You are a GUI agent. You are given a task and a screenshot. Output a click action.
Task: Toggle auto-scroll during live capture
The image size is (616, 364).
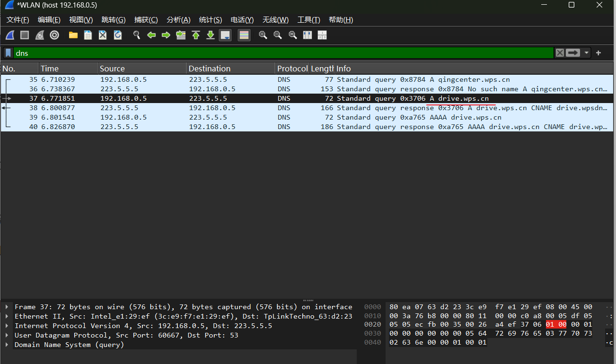pyautogui.click(x=225, y=35)
